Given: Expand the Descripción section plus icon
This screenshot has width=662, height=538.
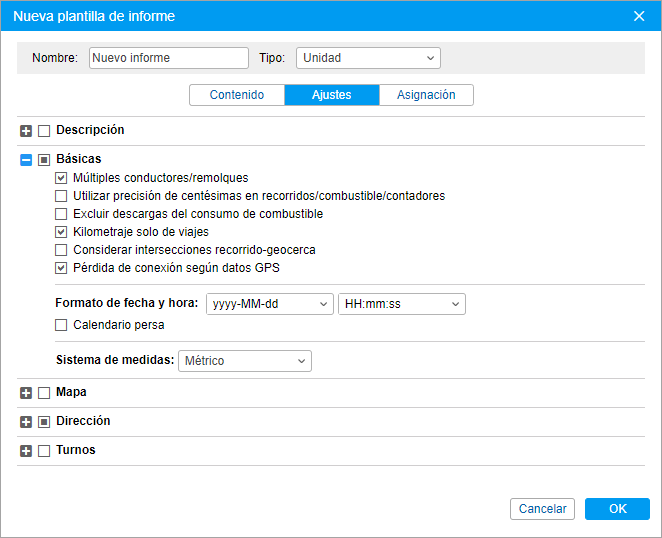Looking at the screenshot, I should click(x=26, y=131).
